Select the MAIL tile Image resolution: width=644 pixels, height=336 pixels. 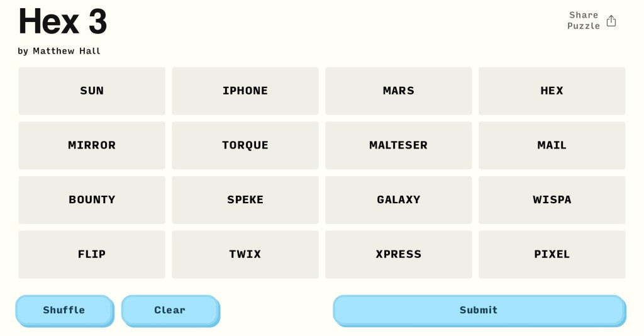(x=552, y=145)
